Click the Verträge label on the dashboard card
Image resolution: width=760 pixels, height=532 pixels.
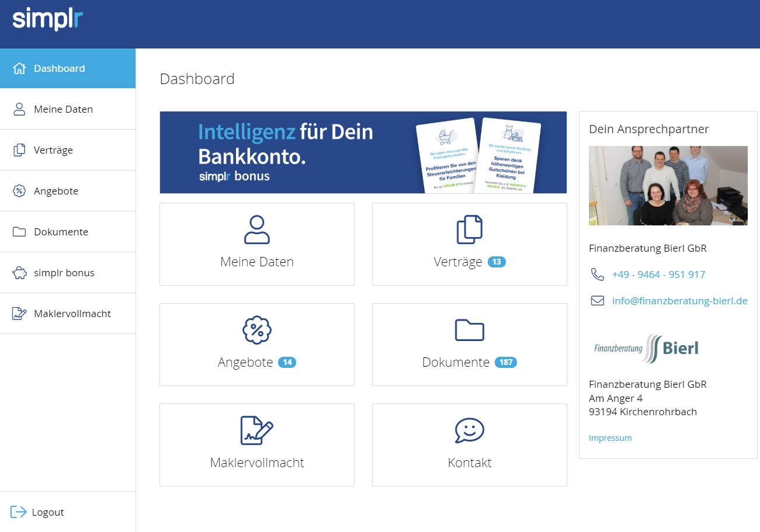pos(458,262)
